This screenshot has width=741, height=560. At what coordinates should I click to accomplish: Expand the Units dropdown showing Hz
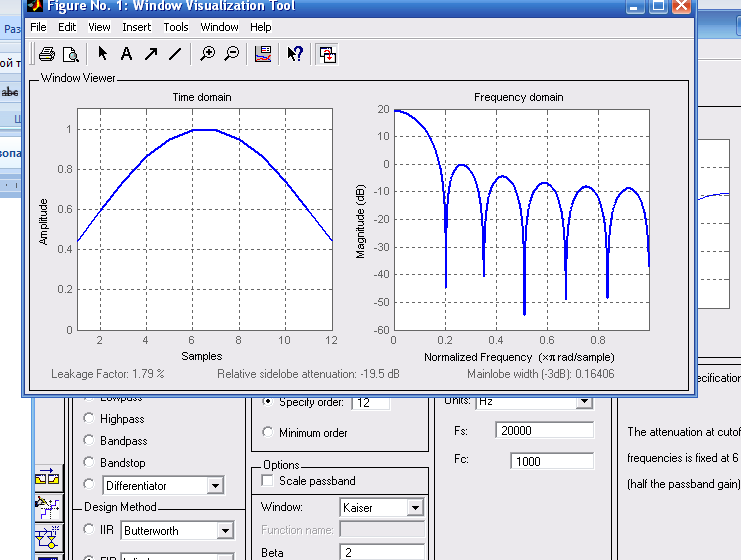click(x=583, y=402)
